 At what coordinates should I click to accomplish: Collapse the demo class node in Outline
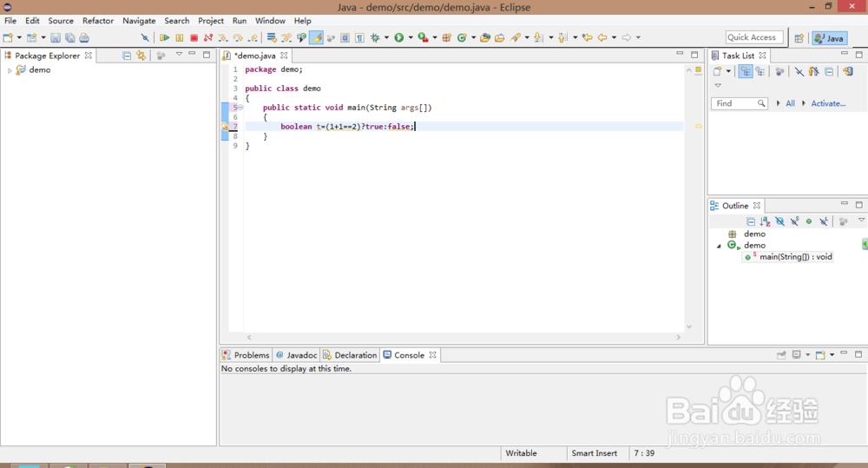pos(719,246)
